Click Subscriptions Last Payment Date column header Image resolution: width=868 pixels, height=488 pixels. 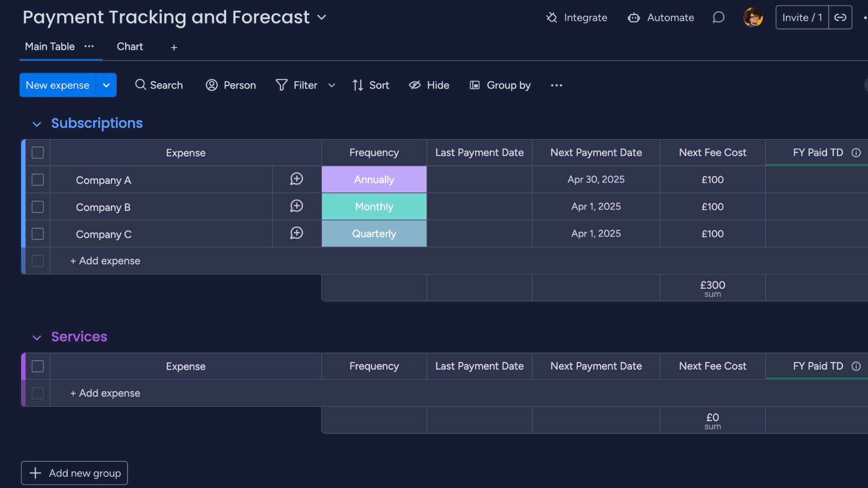click(x=480, y=153)
